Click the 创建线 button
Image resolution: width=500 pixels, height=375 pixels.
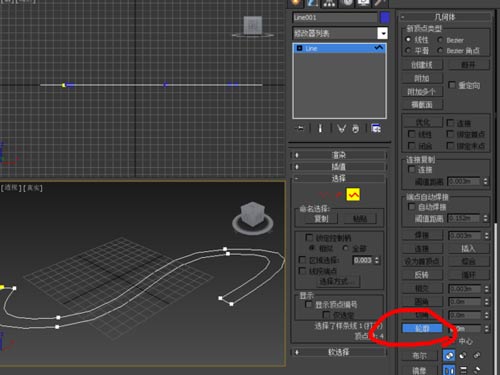(422, 65)
